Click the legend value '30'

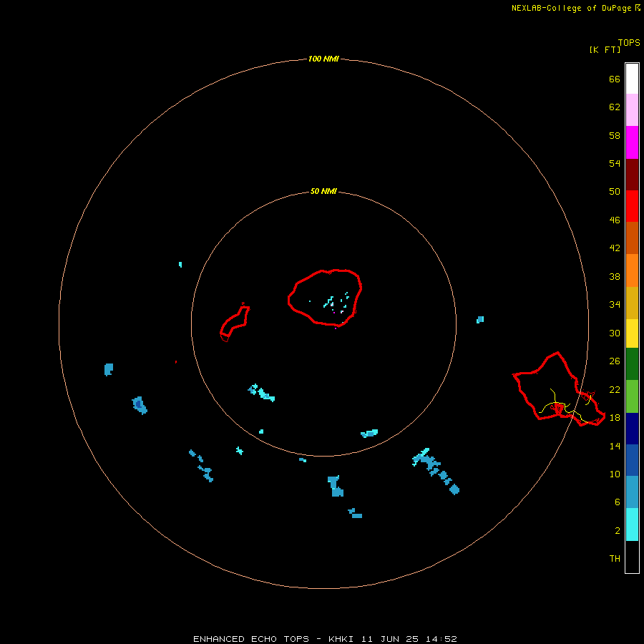[615, 333]
